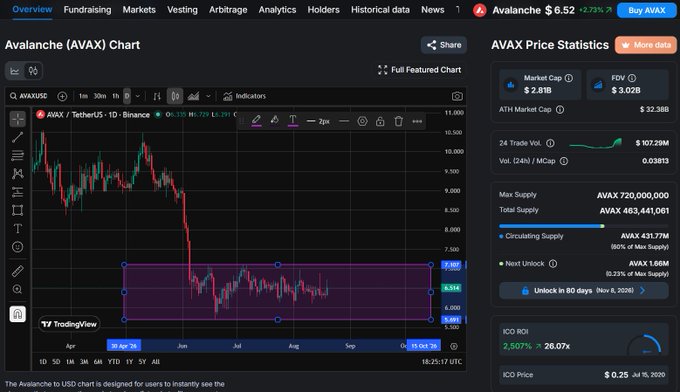Viewport: 680px width, 392px height.
Task: Show the Market Cap info tooltip
Action: click(569, 78)
